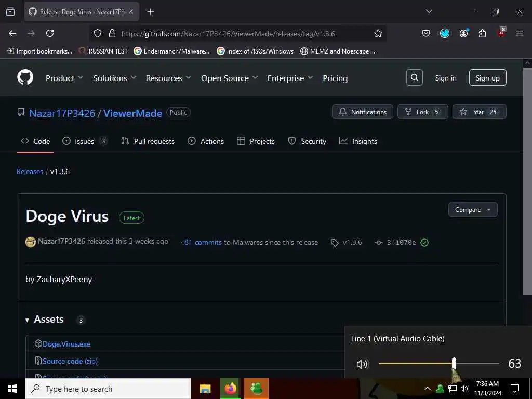
Task: Go back with the browser back arrow
Action: tap(12, 33)
